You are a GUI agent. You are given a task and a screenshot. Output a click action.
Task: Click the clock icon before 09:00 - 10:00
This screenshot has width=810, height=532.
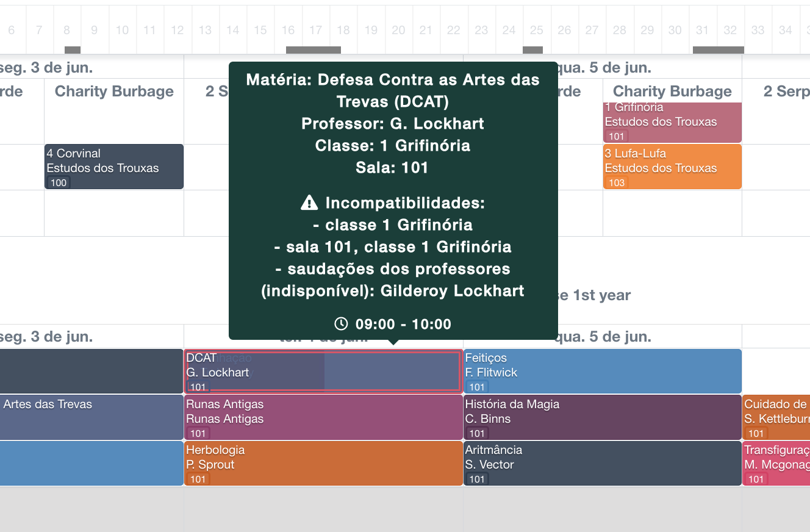click(342, 324)
